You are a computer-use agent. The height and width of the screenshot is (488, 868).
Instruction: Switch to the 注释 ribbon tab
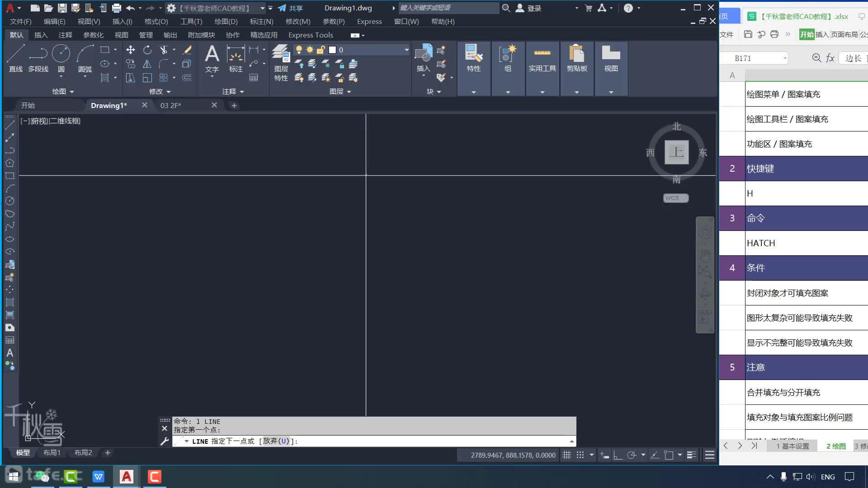(x=65, y=35)
